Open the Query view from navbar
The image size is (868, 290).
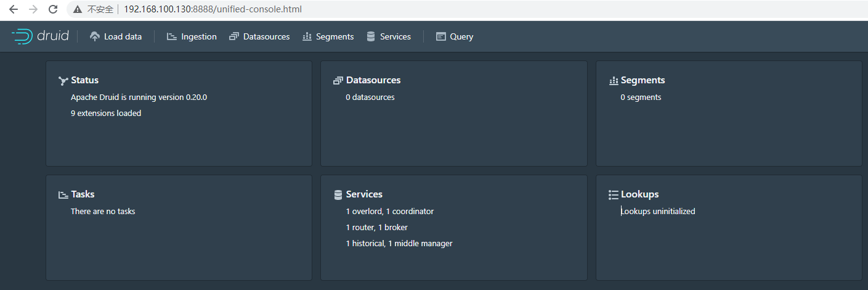461,36
